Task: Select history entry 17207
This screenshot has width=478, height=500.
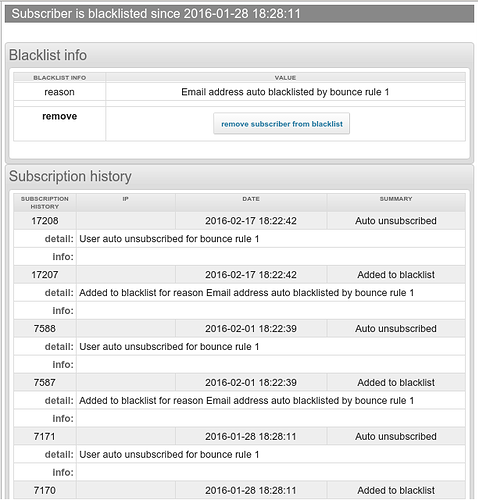Action: [x=45, y=275]
